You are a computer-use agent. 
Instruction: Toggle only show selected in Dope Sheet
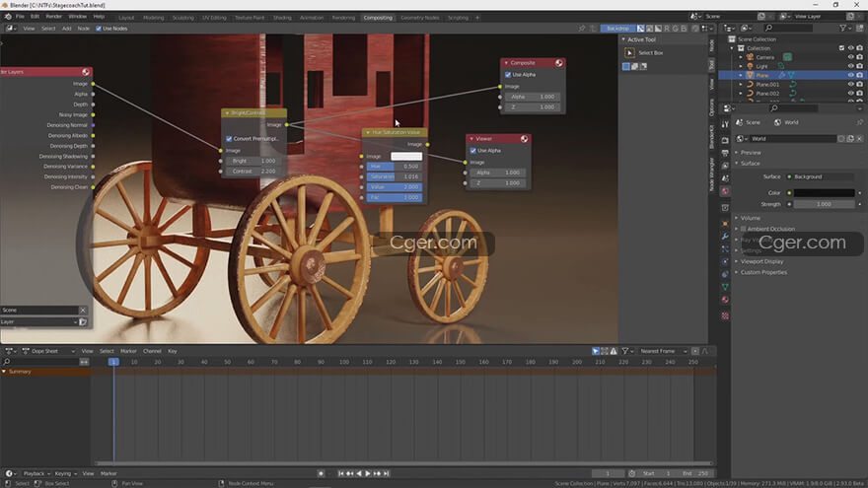click(x=596, y=351)
